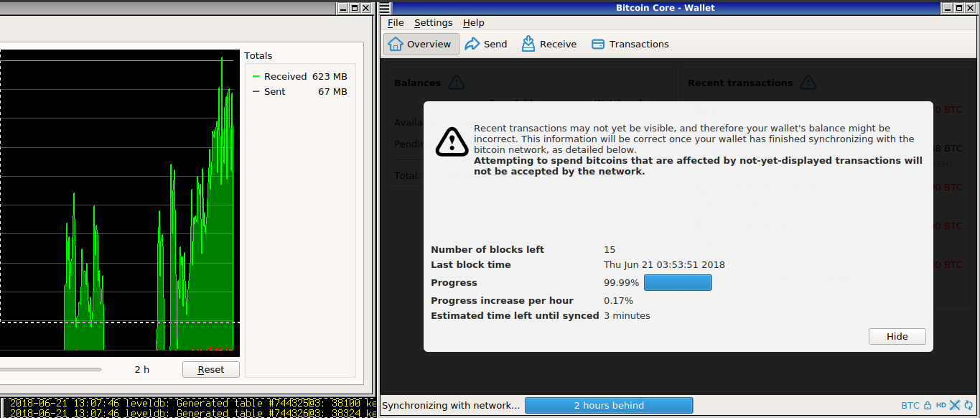The width and height of the screenshot is (980, 418).
Task: Click the last block time 'Thu Jun 21 03:53:51 2018'
Action: pos(664,264)
